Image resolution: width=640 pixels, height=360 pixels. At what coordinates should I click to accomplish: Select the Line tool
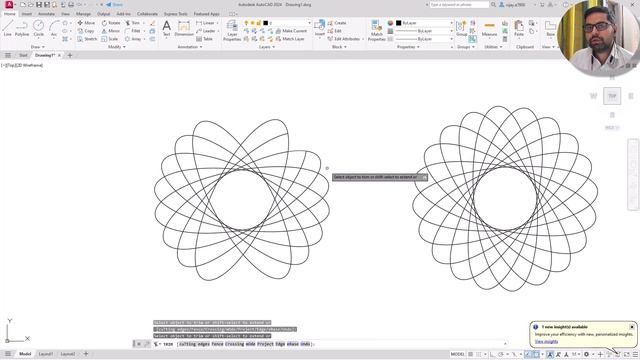pyautogui.click(x=7, y=28)
